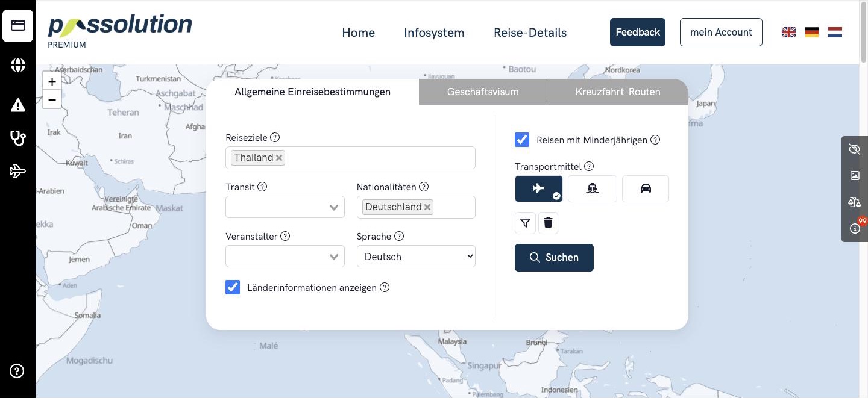
Task: Open the help question mark sidebar icon
Action: pos(17,371)
